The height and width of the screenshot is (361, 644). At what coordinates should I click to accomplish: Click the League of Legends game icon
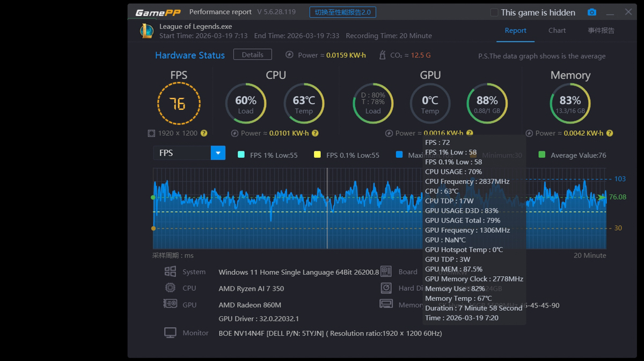147,31
